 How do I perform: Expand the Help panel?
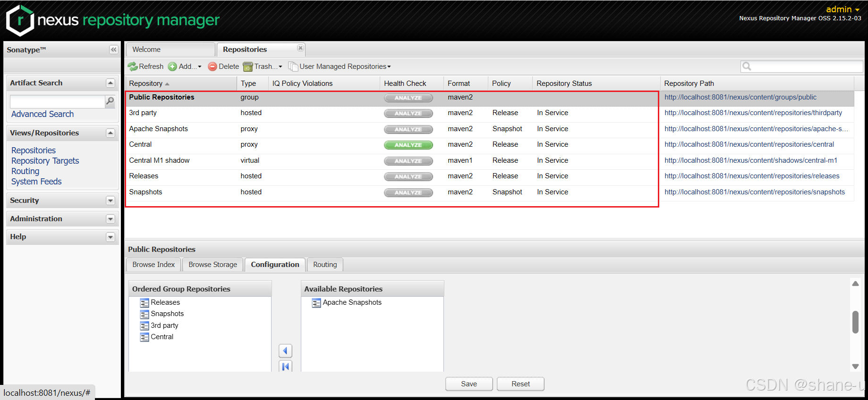111,237
